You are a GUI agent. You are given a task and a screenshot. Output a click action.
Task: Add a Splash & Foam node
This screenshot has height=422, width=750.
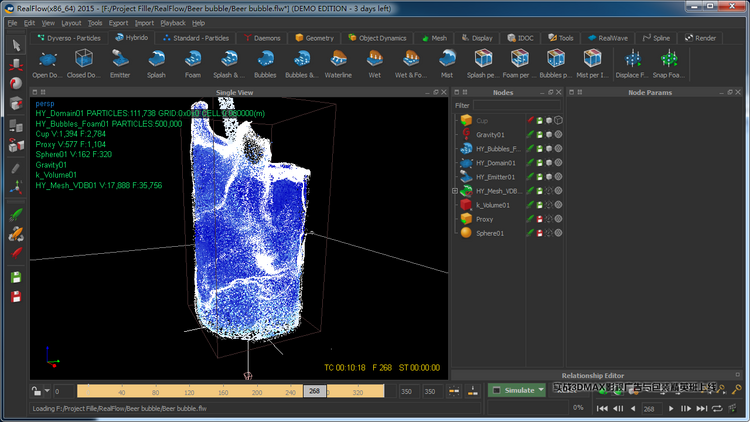pos(229,64)
